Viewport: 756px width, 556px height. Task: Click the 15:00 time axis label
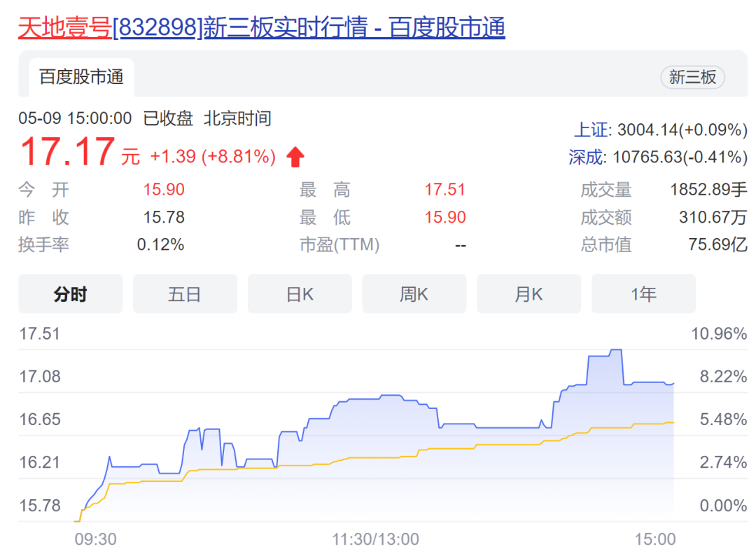(655, 539)
